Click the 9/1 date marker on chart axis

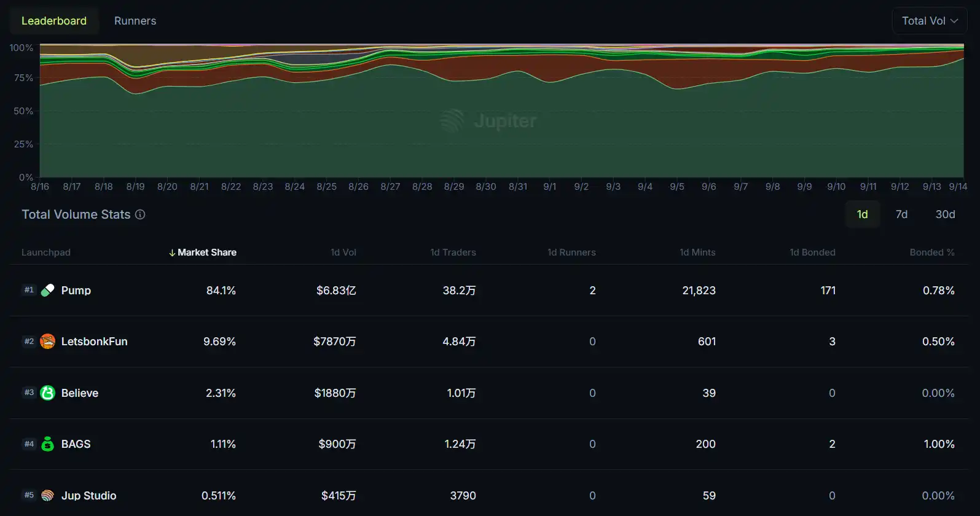coord(549,187)
